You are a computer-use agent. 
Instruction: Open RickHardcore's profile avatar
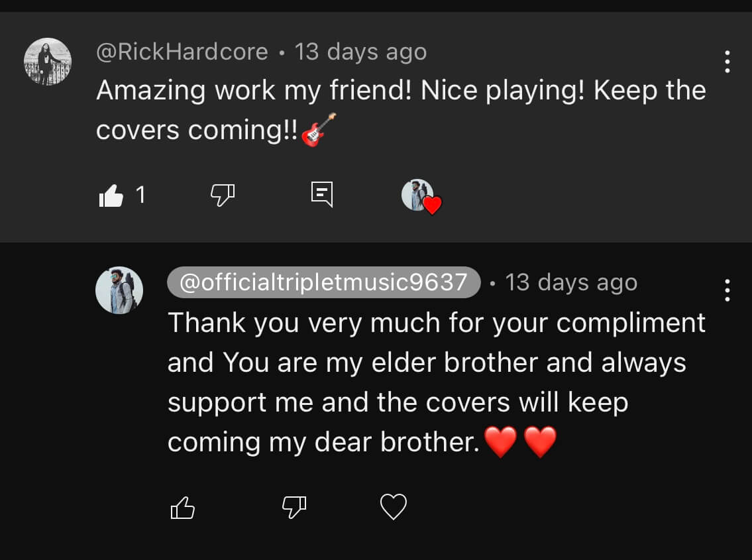coord(48,62)
